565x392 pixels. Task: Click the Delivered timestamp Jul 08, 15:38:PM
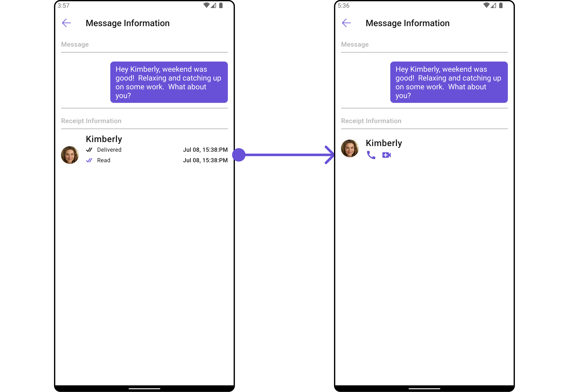[x=205, y=150]
